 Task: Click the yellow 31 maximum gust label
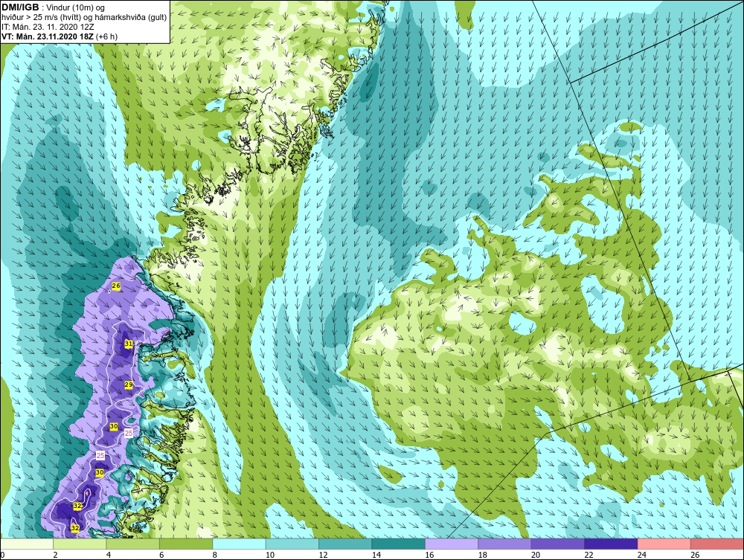128,344
